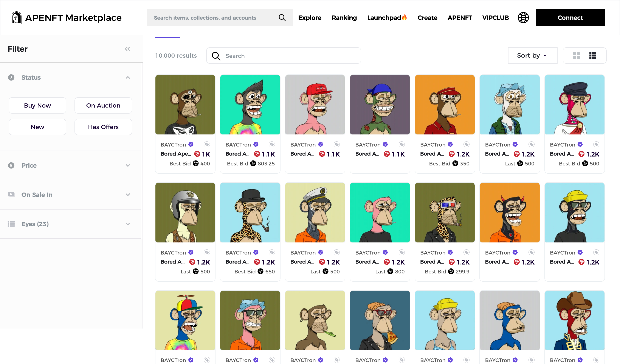Toggle the On Auction status filter
The width and height of the screenshot is (620, 364).
coord(103,105)
